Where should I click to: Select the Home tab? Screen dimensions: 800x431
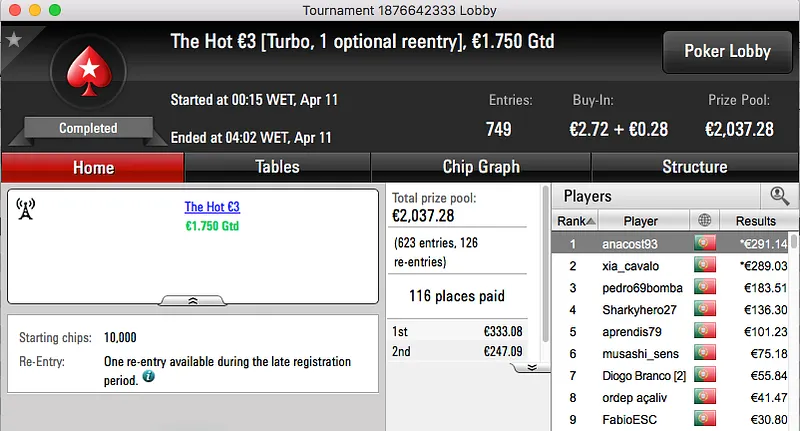coord(93,168)
